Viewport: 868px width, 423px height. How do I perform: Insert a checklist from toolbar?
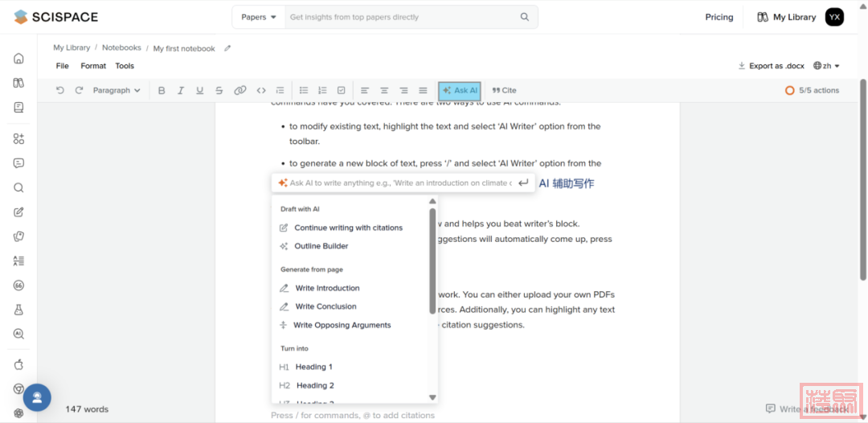(x=342, y=91)
